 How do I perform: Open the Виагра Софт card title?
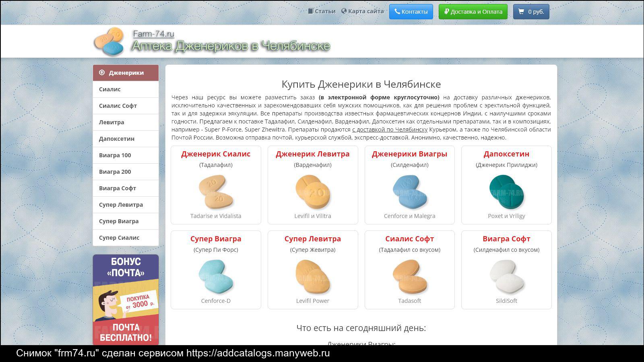[x=506, y=239]
